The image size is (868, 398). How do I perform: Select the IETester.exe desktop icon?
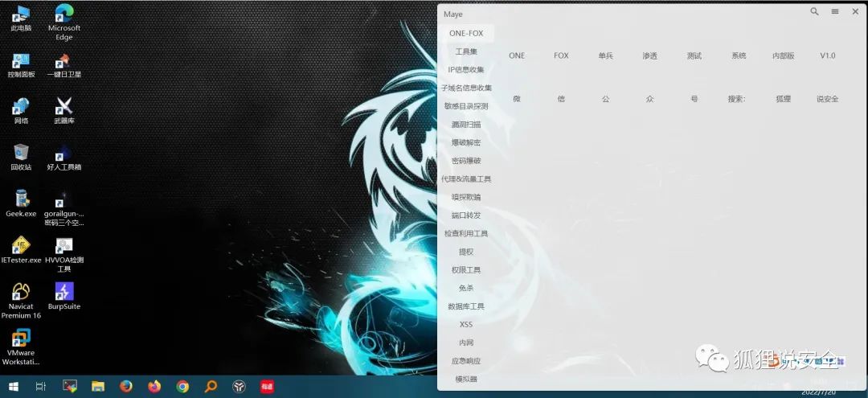click(x=21, y=249)
